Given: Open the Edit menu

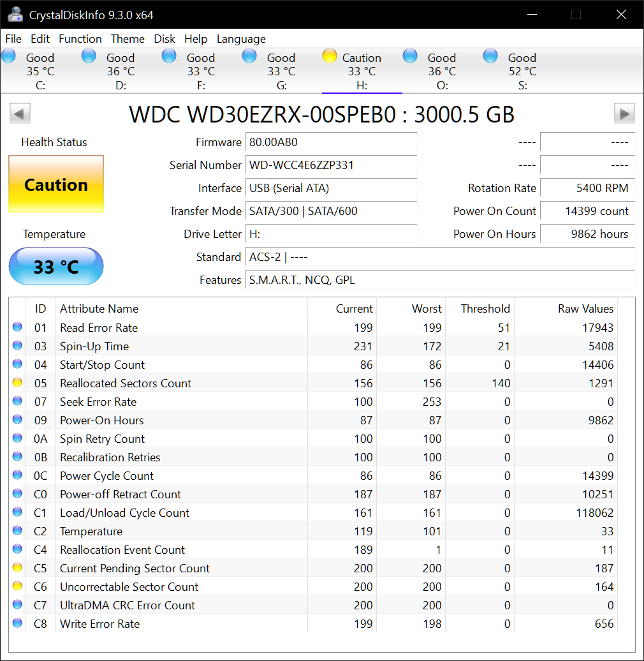Looking at the screenshot, I should [x=40, y=39].
